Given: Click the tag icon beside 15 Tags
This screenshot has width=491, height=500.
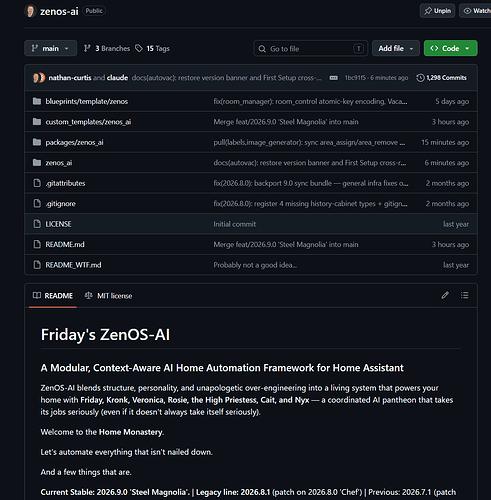Looking at the screenshot, I should tap(139, 48).
